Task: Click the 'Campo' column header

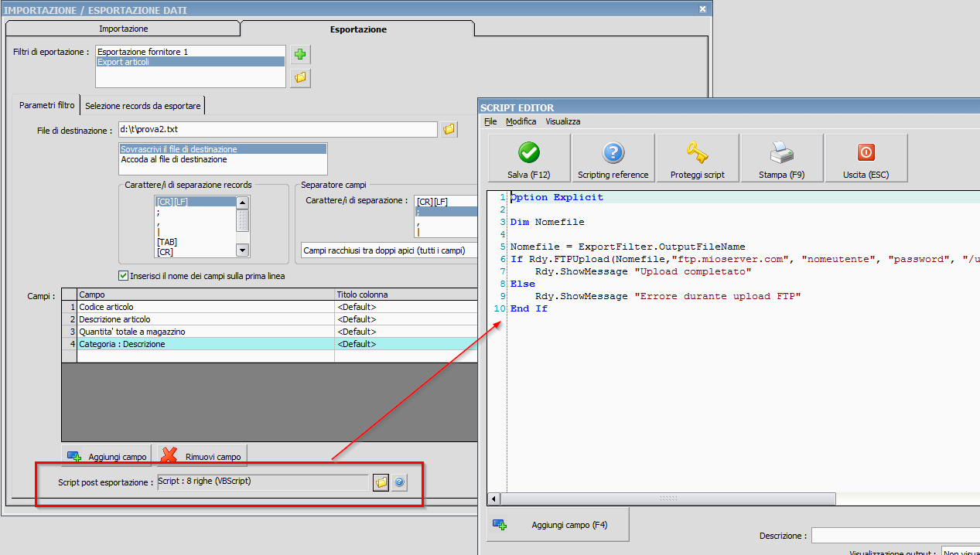Action: tap(206, 295)
